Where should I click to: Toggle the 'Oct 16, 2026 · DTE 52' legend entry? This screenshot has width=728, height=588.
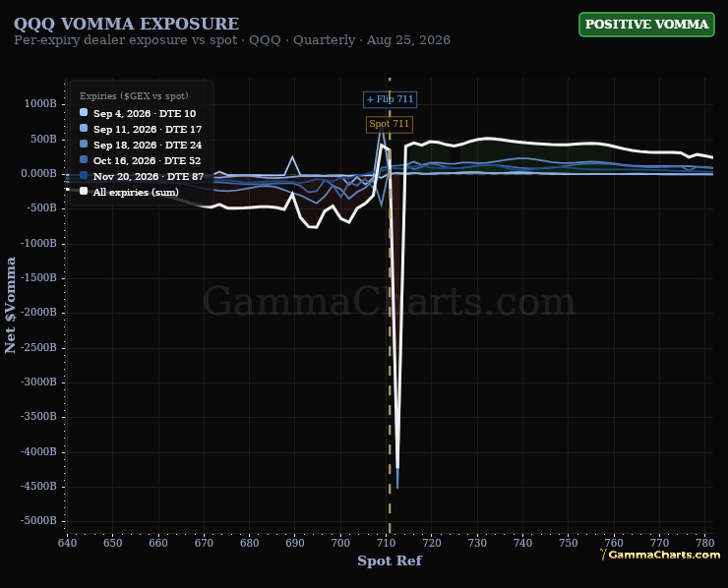(141, 160)
